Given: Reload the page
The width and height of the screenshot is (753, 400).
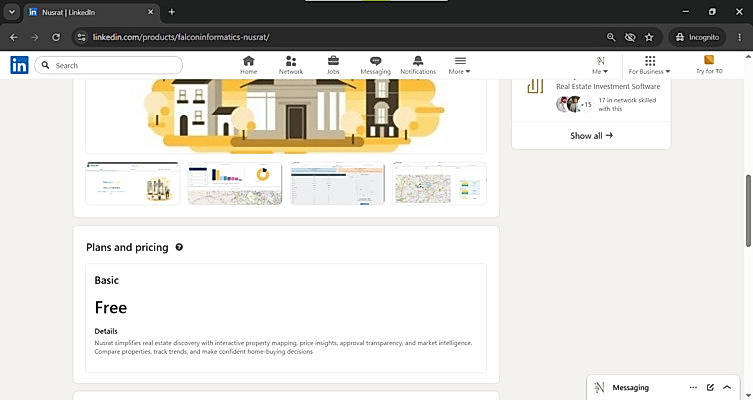Looking at the screenshot, I should click(x=56, y=37).
